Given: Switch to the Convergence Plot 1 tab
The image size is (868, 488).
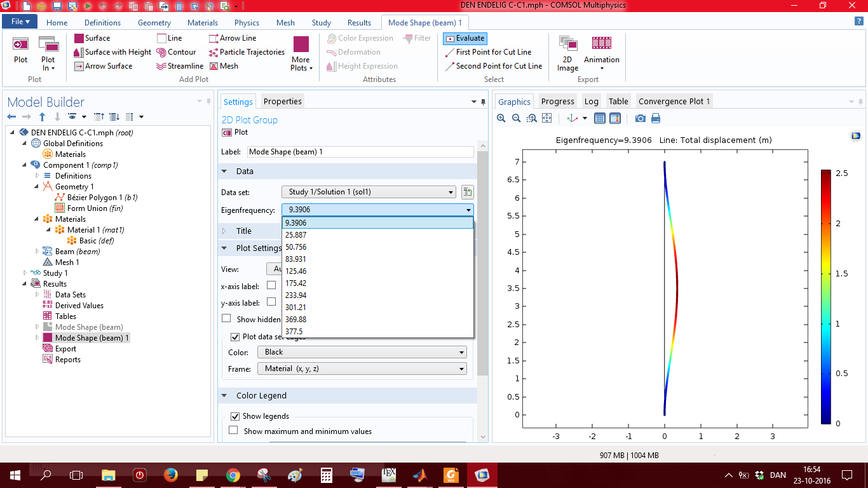Looking at the screenshot, I should 674,101.
